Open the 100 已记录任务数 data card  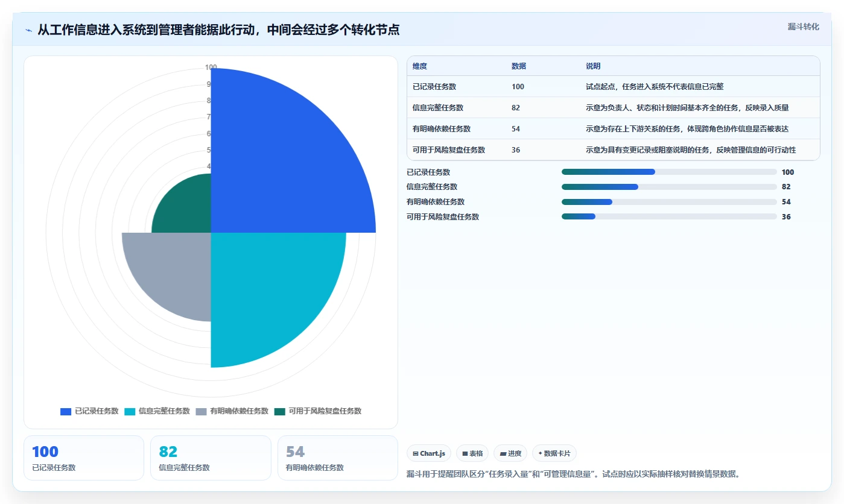[x=84, y=458]
